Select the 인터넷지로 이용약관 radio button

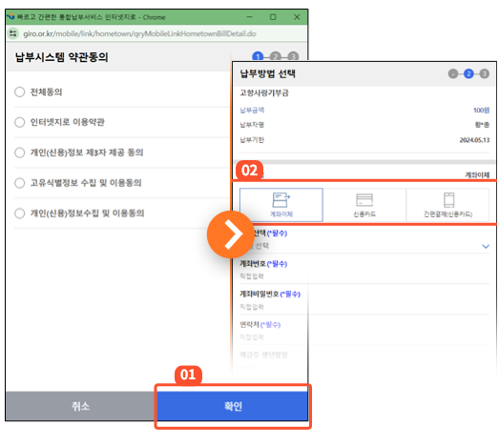(20, 122)
